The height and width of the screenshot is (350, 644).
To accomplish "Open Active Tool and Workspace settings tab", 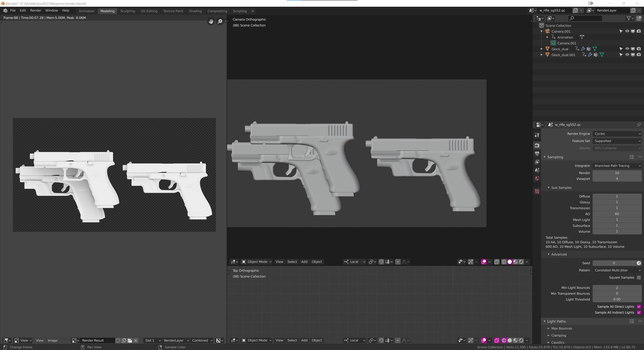I will pos(537,135).
